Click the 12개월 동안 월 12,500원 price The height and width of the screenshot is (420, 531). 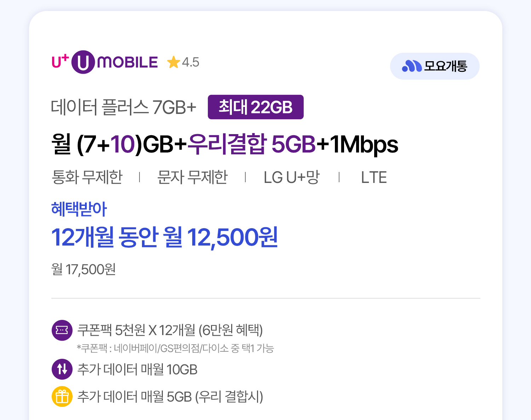[165, 237]
